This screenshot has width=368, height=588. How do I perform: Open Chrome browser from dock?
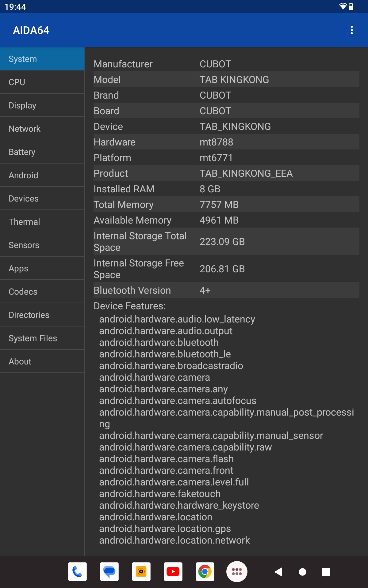205,571
